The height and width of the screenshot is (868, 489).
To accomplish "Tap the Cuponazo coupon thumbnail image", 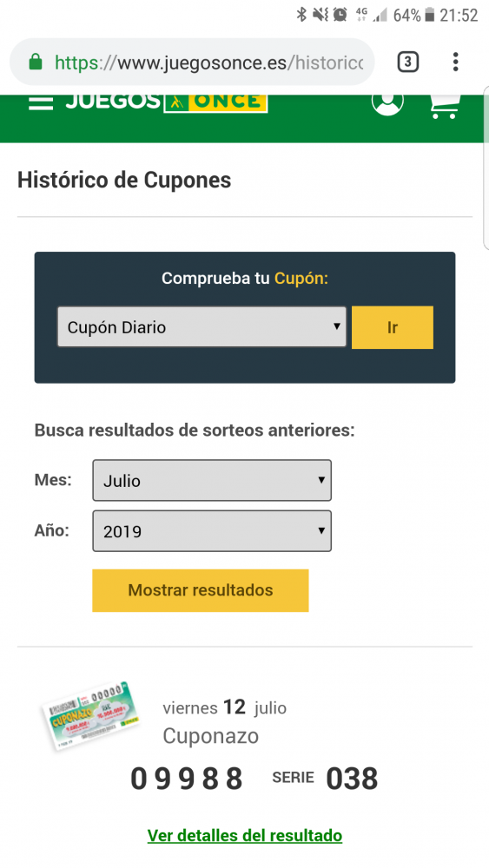I will [91, 715].
